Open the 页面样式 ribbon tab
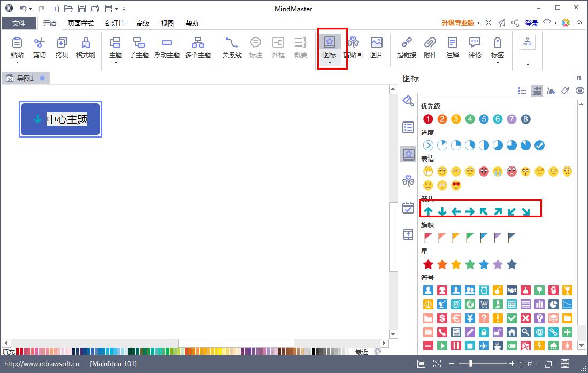The width and height of the screenshot is (588, 373). tap(80, 24)
